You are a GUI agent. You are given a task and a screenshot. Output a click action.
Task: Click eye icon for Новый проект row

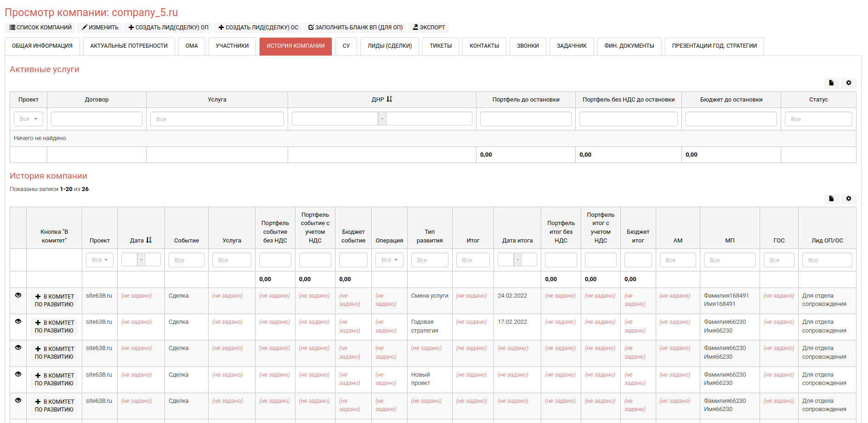18,374
